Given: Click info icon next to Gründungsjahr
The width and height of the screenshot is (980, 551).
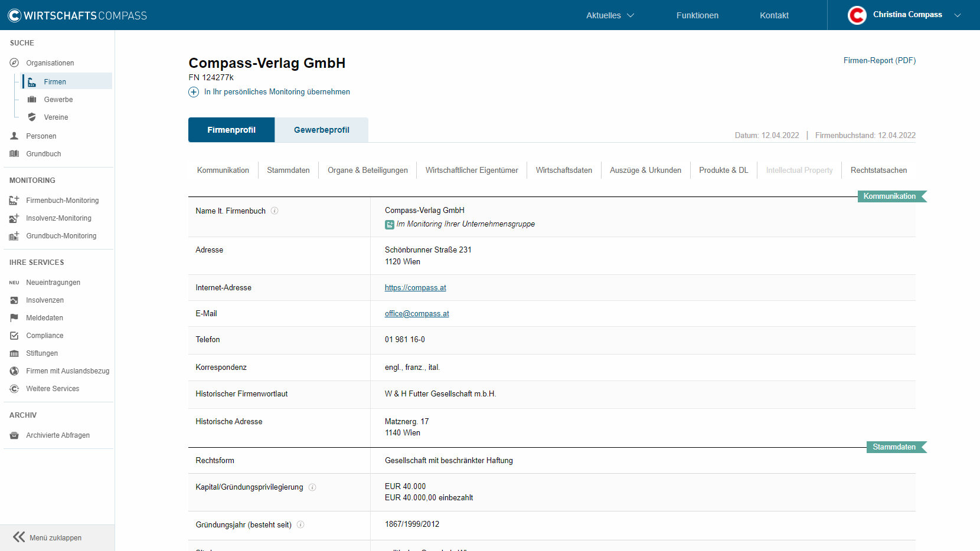Looking at the screenshot, I should coord(300,524).
